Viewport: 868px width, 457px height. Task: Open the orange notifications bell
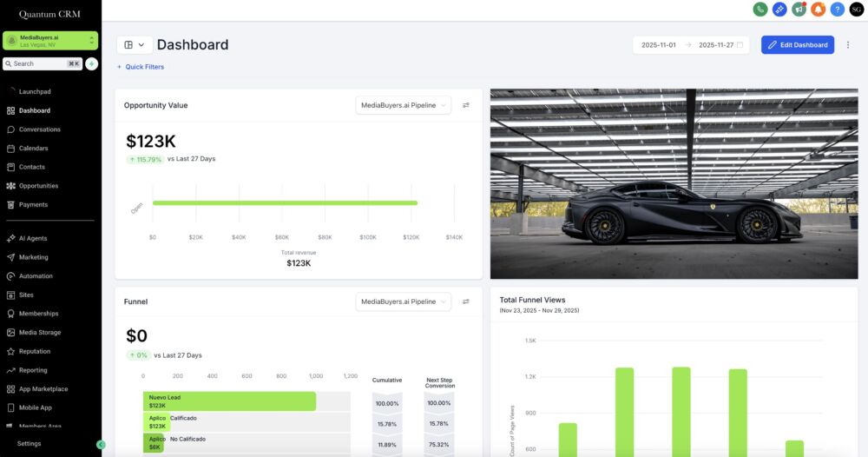click(818, 9)
